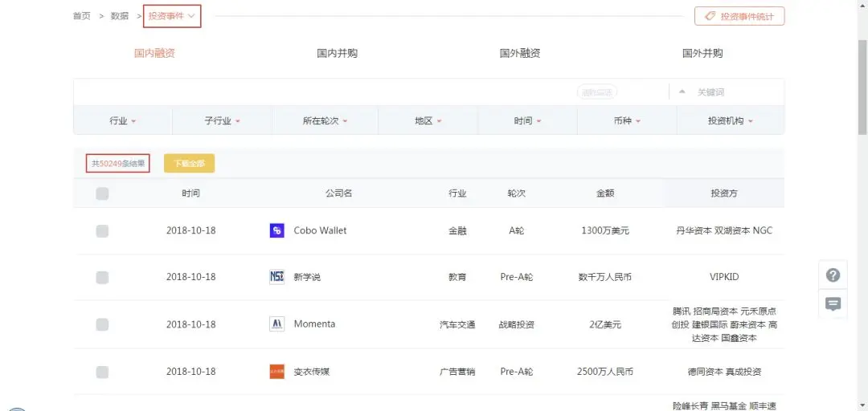Click the 2018-10-18 date in Momenta row
The width and height of the screenshot is (868, 411).
[191, 325]
